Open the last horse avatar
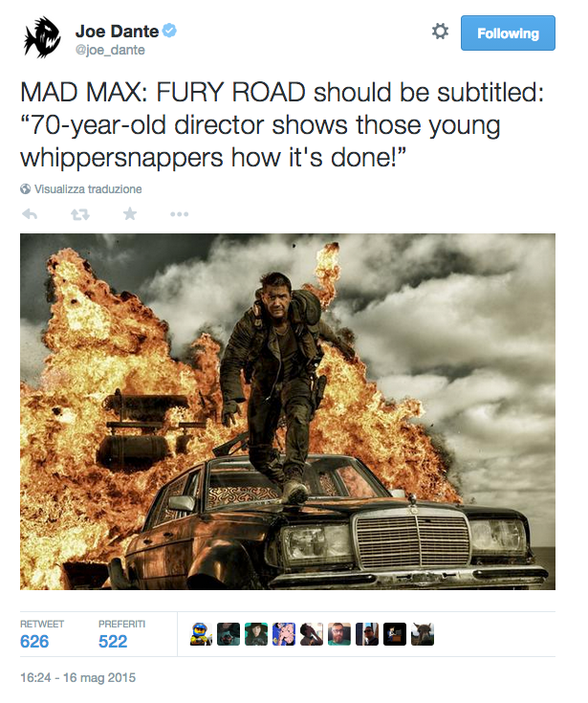The image size is (588, 703). coord(423,634)
